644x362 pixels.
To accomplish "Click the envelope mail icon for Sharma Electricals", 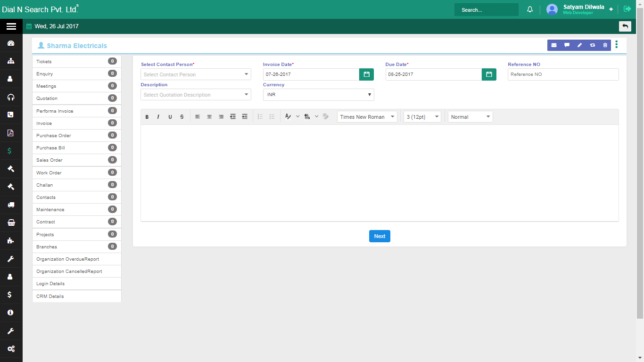I will (554, 45).
